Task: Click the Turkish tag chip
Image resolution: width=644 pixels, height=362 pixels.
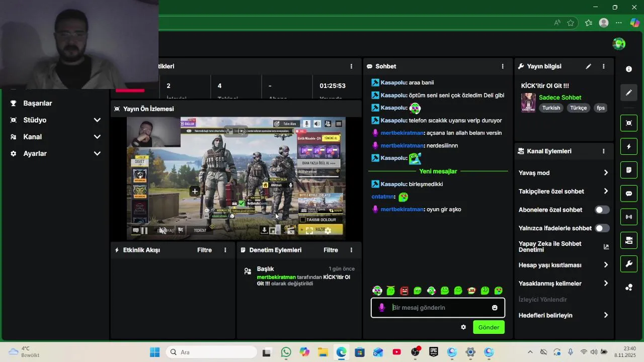Action: [551, 108]
